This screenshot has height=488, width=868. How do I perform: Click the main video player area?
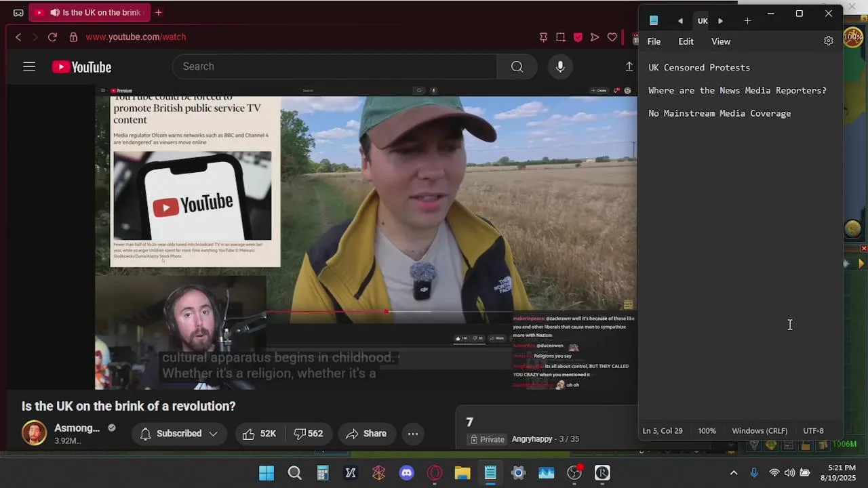coord(366,237)
